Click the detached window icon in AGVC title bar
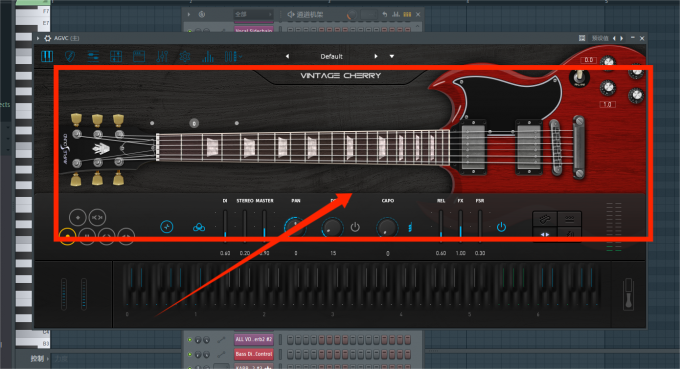Viewport: 680px width, 369px height. tap(582, 38)
